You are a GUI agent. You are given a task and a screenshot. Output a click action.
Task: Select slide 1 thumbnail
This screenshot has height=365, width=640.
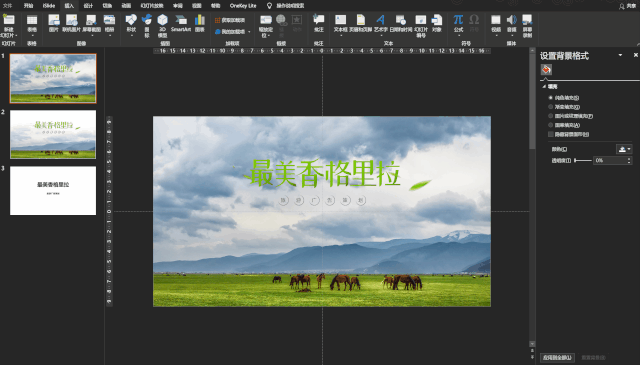click(53, 78)
